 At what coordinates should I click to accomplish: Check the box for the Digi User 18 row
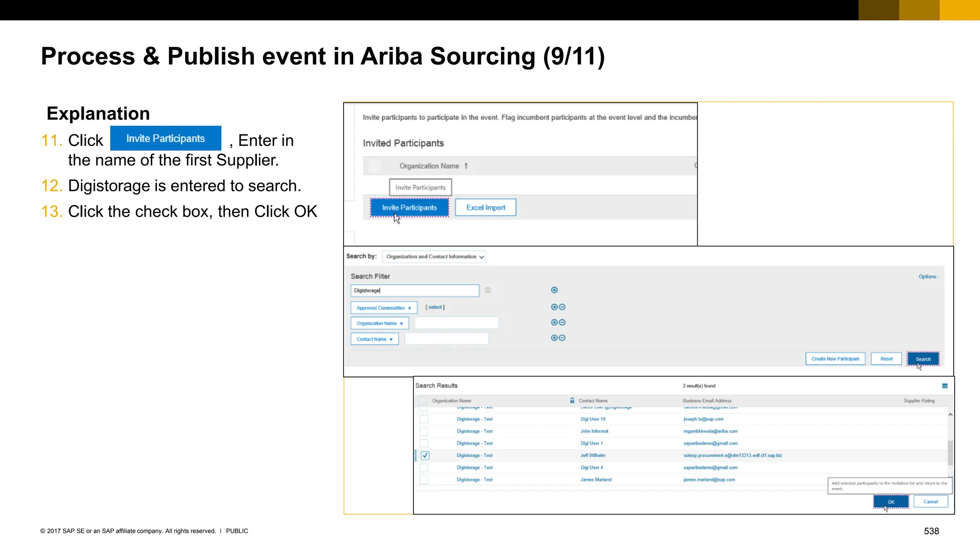pos(424,419)
